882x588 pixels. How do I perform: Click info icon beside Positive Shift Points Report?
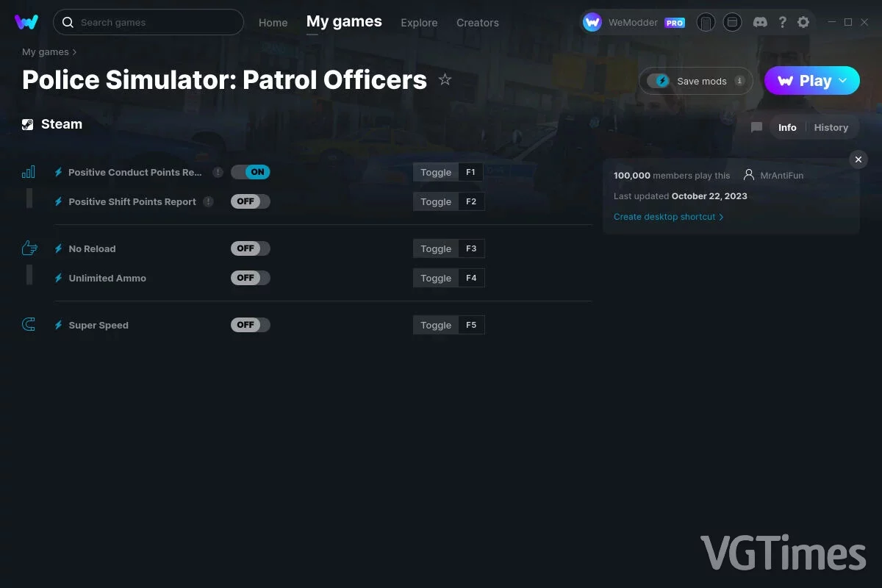209,201
